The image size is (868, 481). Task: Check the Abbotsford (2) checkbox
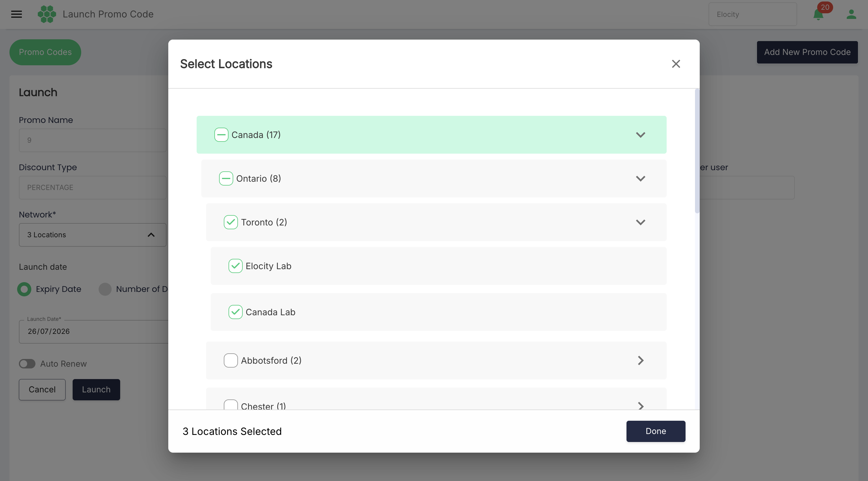[x=231, y=360]
